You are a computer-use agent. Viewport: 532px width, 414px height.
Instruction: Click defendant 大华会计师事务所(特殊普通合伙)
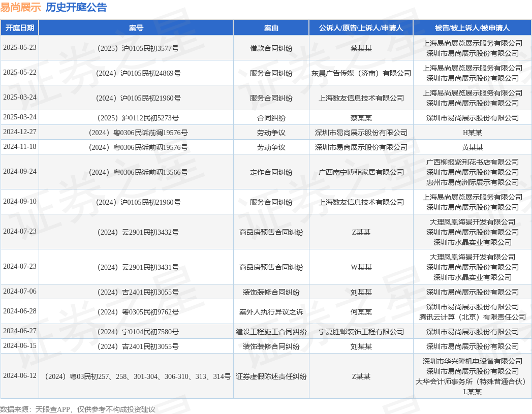pyautogui.click(x=472, y=382)
